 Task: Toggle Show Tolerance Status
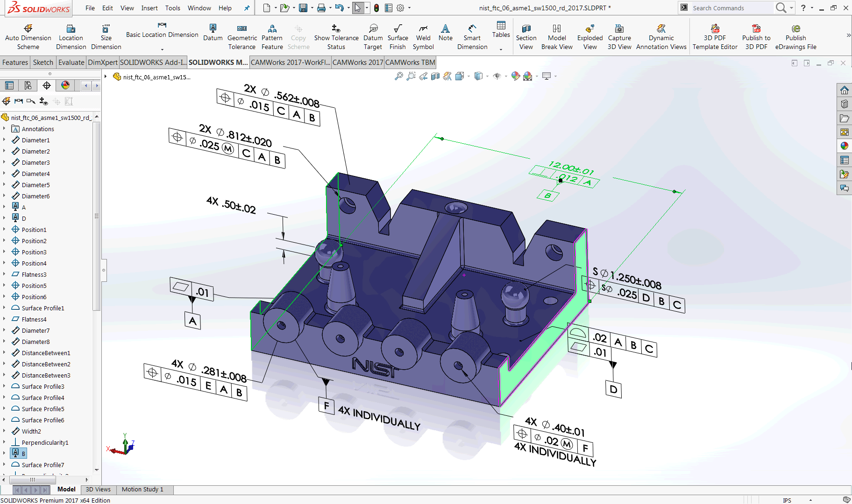pyautogui.click(x=336, y=35)
